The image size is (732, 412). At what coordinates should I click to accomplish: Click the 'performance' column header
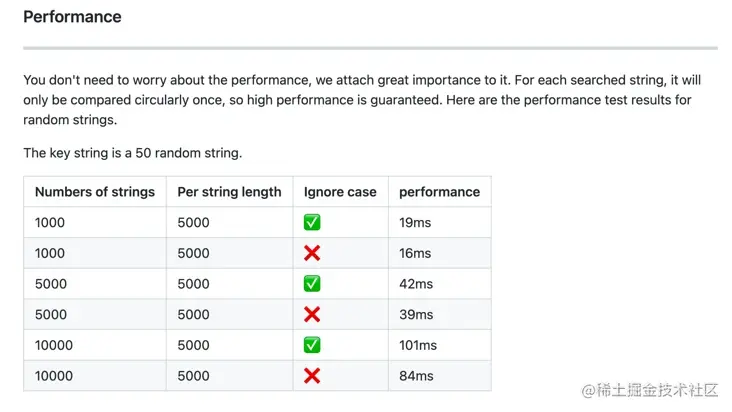[439, 192]
